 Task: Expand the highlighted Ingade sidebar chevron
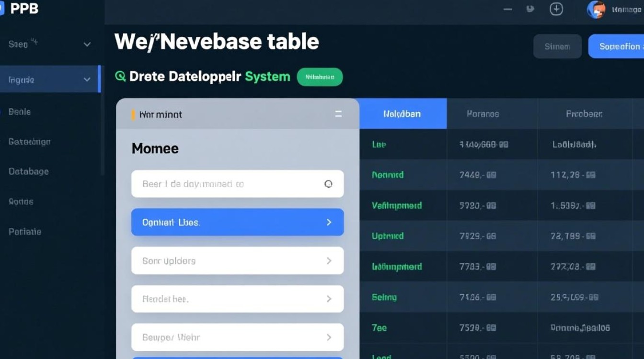coord(87,79)
